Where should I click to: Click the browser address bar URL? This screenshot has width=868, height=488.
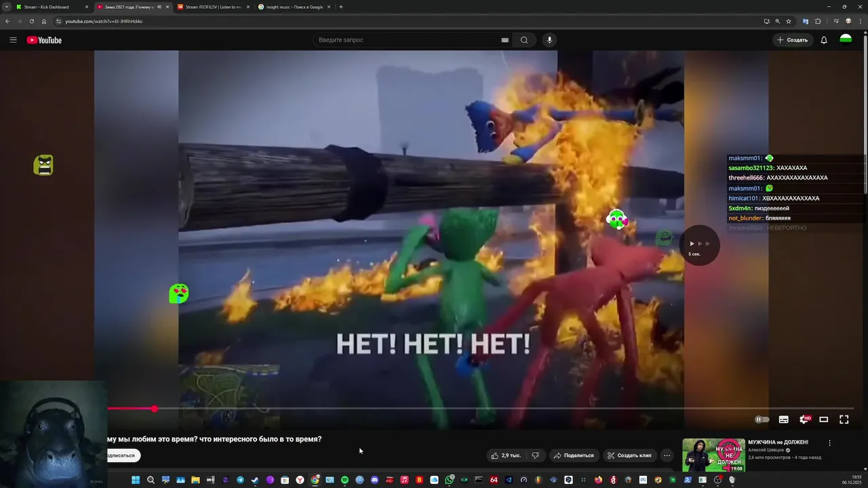pos(104,21)
